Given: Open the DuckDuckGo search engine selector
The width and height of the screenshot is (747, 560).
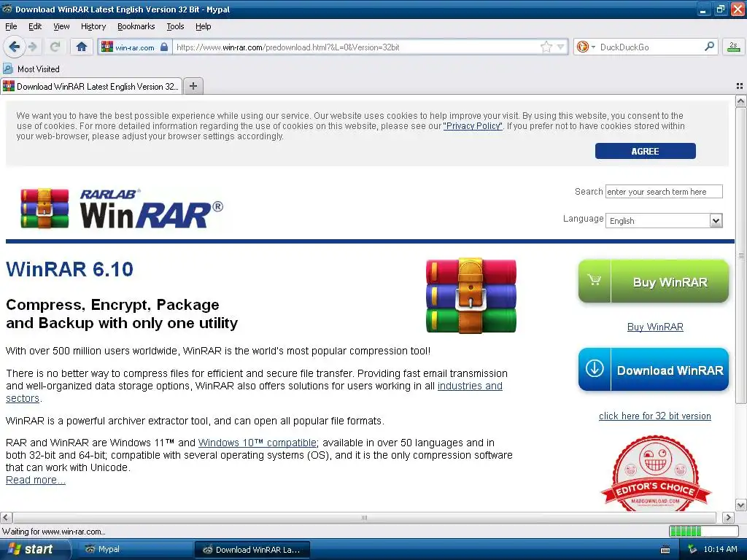Looking at the screenshot, I should pyautogui.click(x=586, y=47).
